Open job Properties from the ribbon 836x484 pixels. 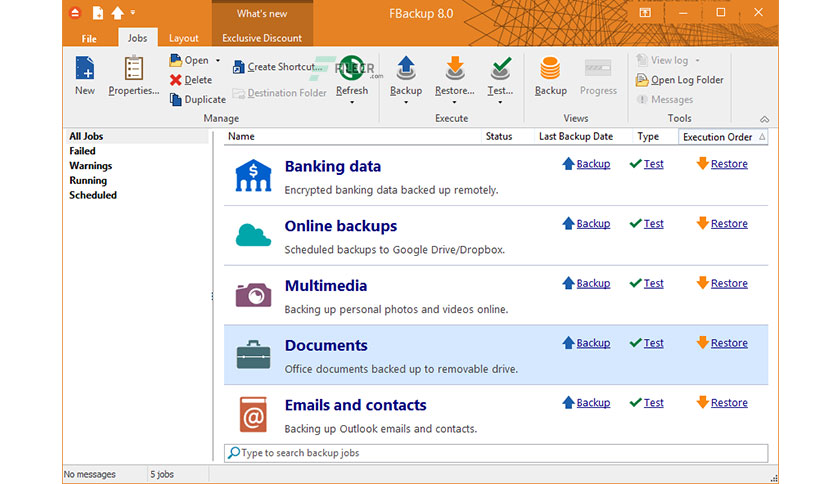pyautogui.click(x=133, y=70)
